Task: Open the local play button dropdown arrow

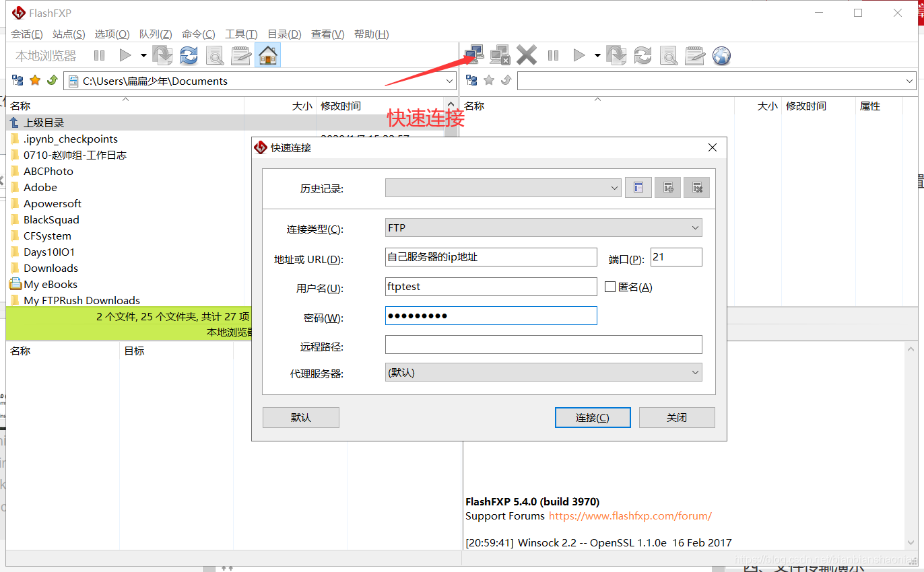Action: 143,56
